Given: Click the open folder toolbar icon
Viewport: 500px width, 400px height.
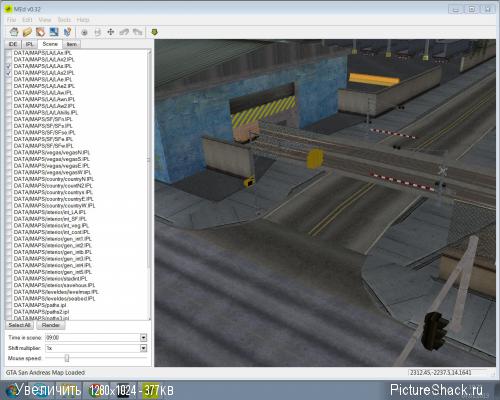Looking at the screenshot, I should (27, 32).
